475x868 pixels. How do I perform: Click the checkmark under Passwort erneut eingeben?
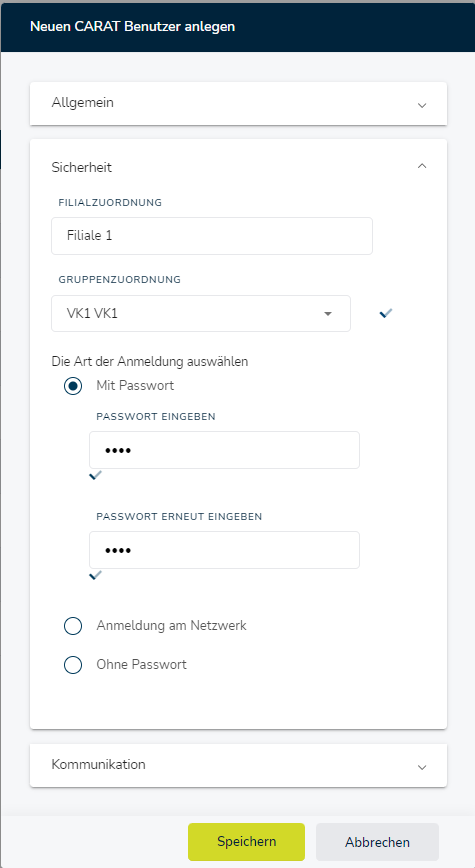coord(96,575)
